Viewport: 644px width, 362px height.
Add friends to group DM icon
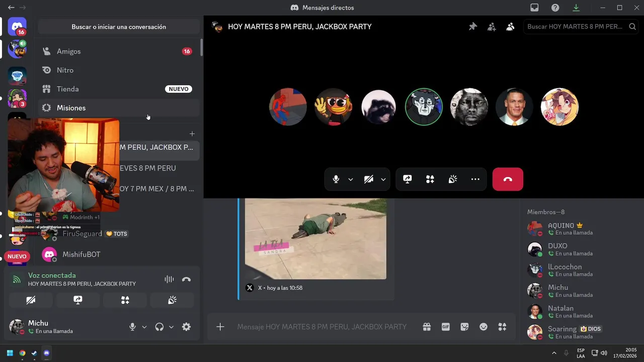(492, 27)
